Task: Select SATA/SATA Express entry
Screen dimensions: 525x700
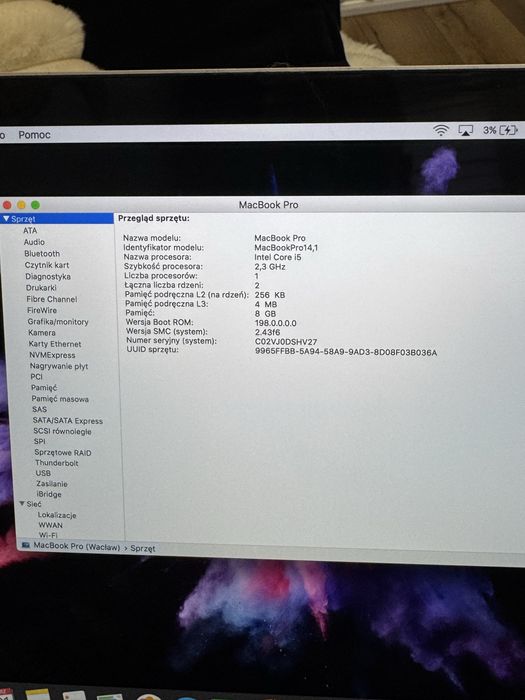Action: coord(67,421)
